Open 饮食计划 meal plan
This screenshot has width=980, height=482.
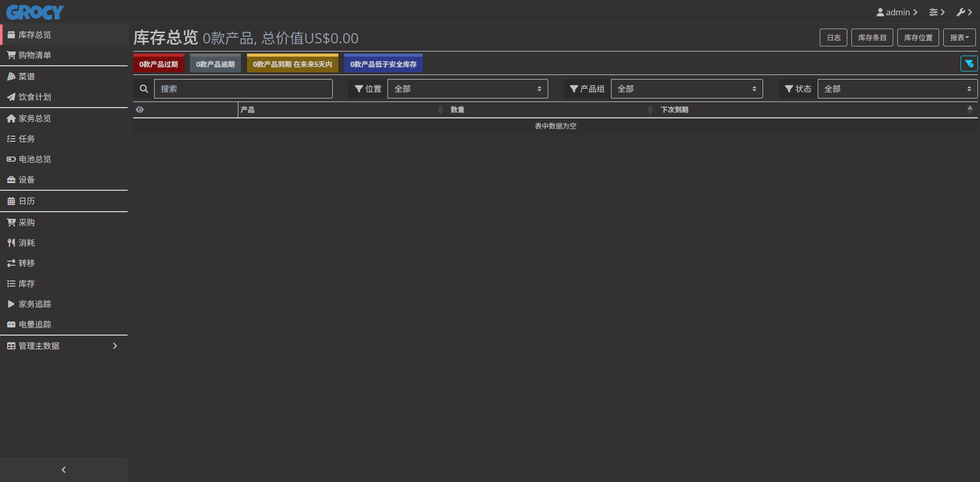(64, 97)
